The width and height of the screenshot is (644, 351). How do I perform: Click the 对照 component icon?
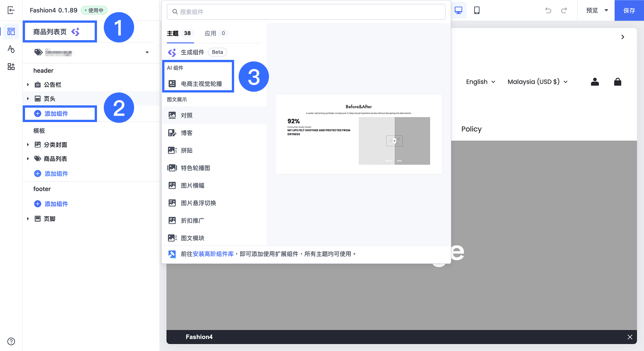point(172,115)
